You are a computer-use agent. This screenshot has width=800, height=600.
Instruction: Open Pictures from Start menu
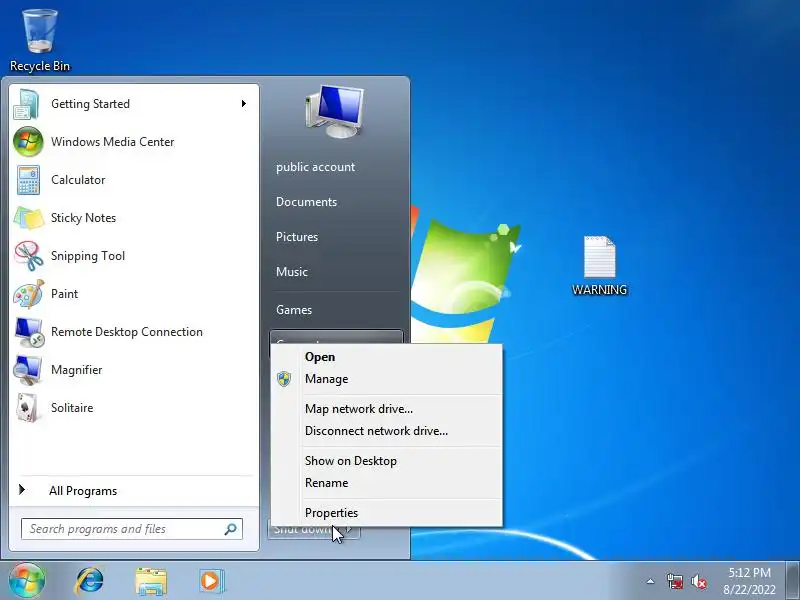[297, 237]
